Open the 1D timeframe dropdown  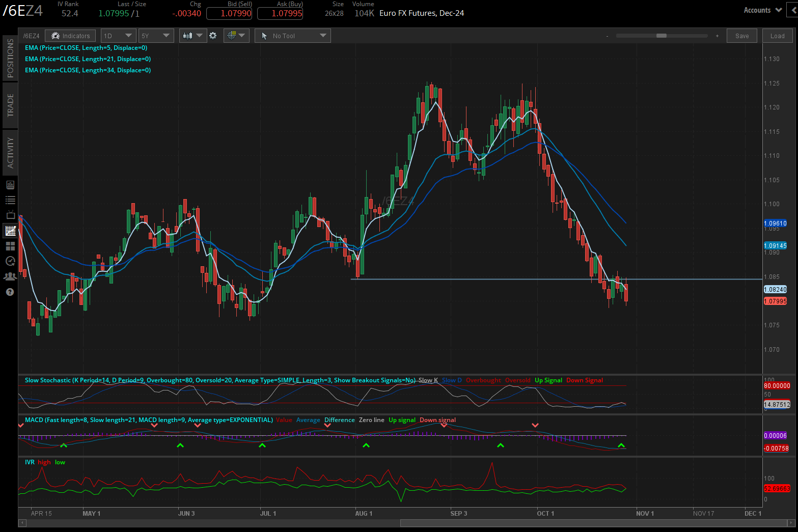(118, 35)
